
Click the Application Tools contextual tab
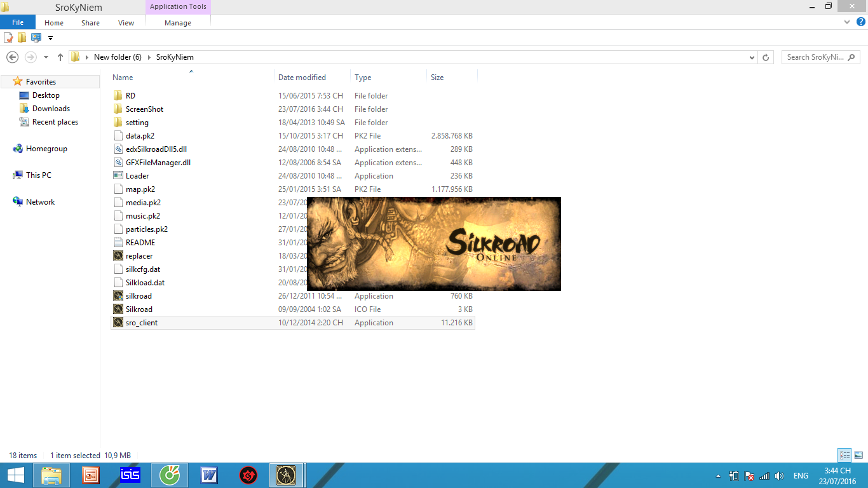point(178,7)
